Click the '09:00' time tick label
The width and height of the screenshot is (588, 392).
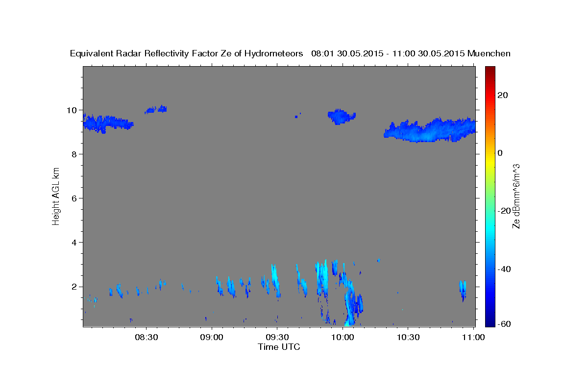(212, 337)
